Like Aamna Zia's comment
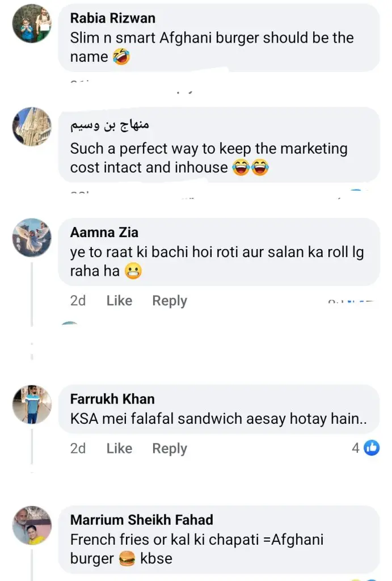Image resolution: width=392 pixels, height=581 pixels. 119,301
